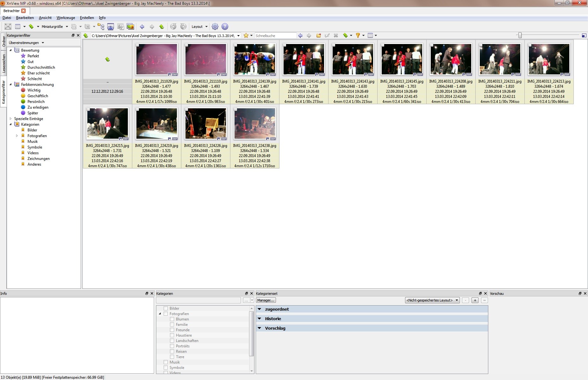Click the capture camera icon in toolbar
This screenshot has width=588, height=380.
pyautogui.click(x=110, y=27)
